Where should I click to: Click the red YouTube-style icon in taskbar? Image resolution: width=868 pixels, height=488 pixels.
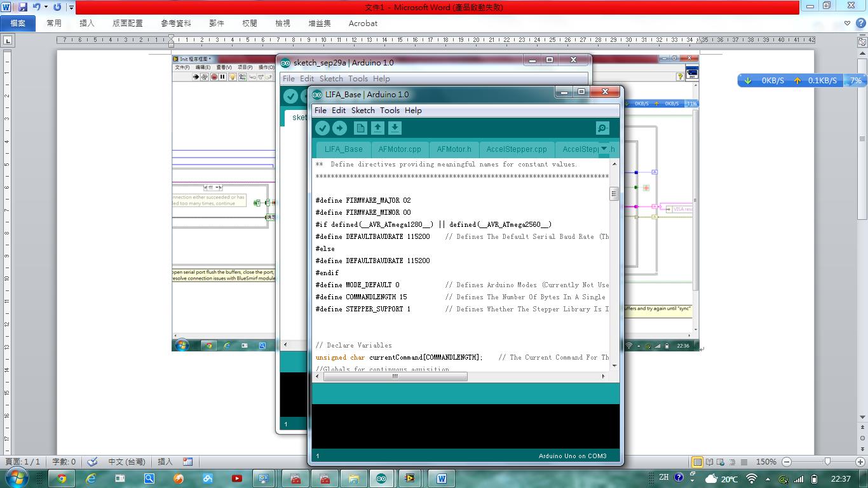(x=237, y=478)
